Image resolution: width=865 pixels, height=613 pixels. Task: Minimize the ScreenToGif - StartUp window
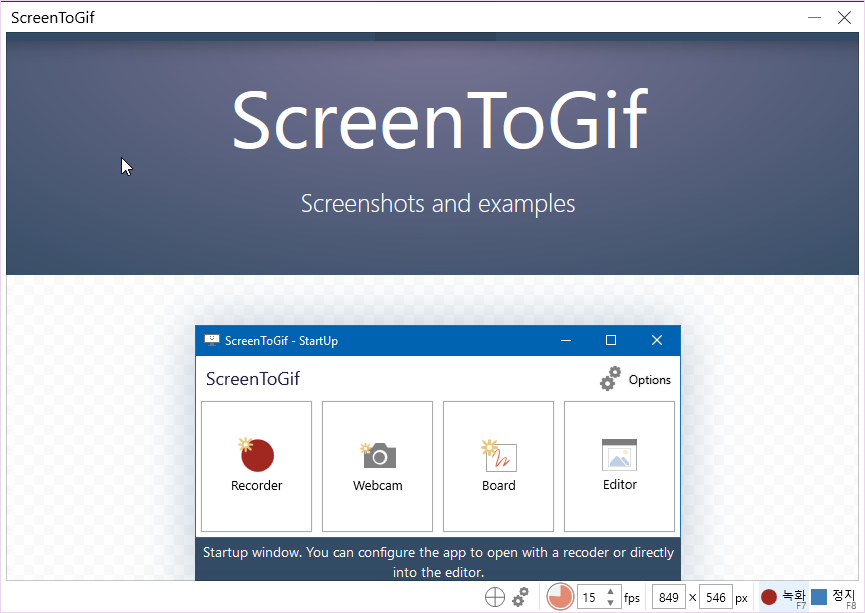tap(566, 340)
